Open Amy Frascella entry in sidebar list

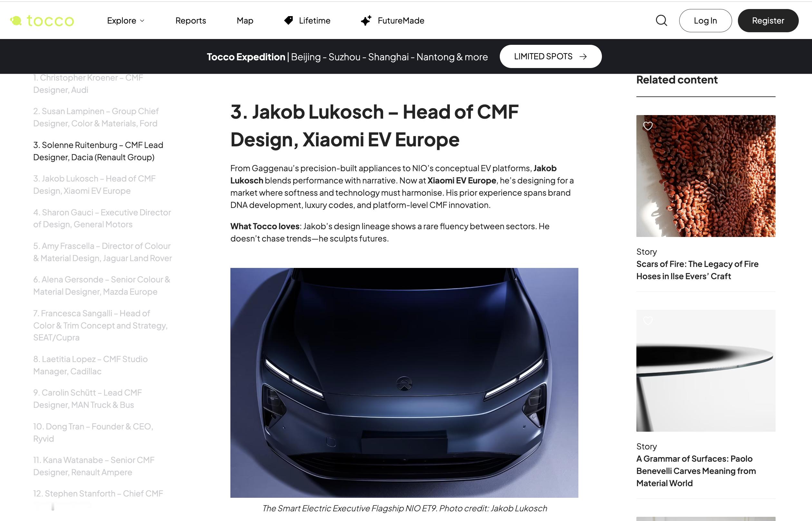pyautogui.click(x=102, y=252)
